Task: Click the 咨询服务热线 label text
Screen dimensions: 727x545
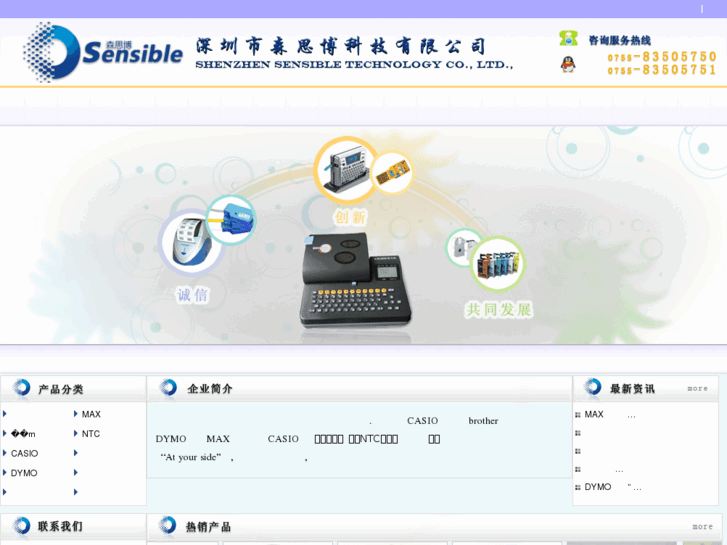Action: click(620, 40)
